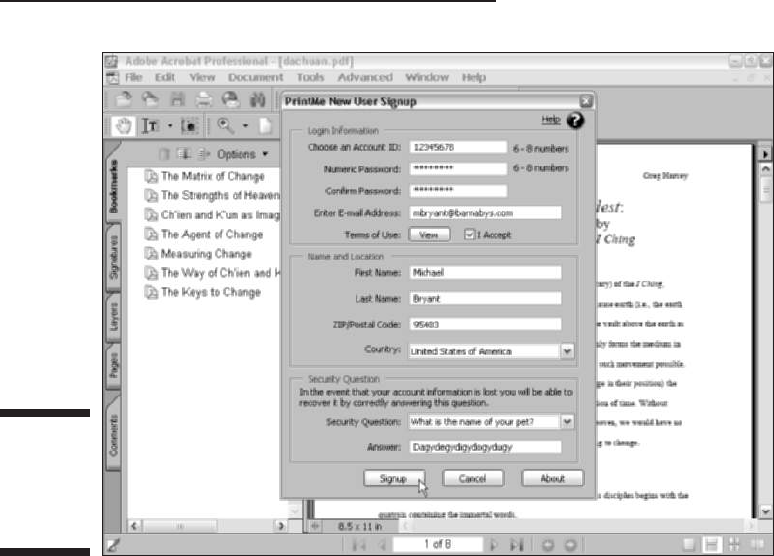Click the next view round icon
This screenshot has width=774, height=556.
point(570,545)
